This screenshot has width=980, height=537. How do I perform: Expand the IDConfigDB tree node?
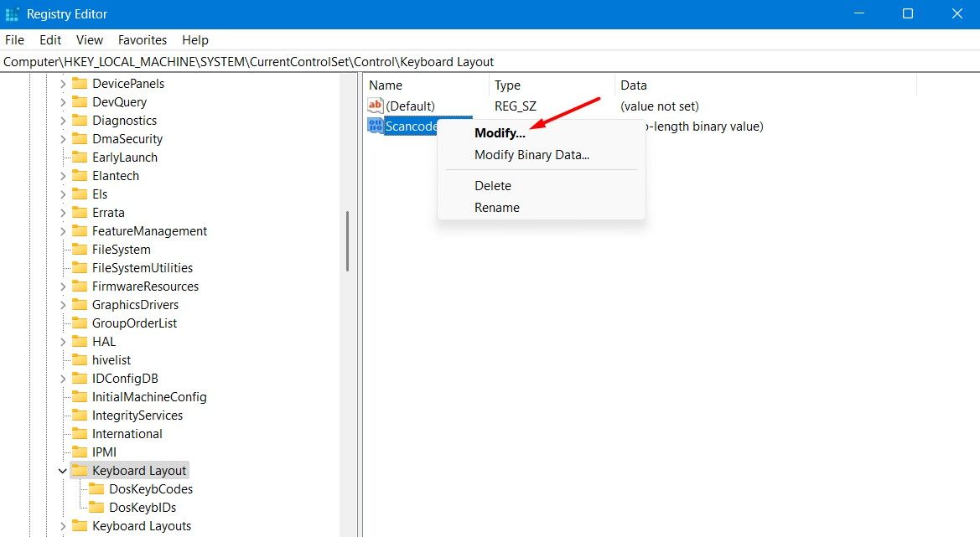[63, 379]
